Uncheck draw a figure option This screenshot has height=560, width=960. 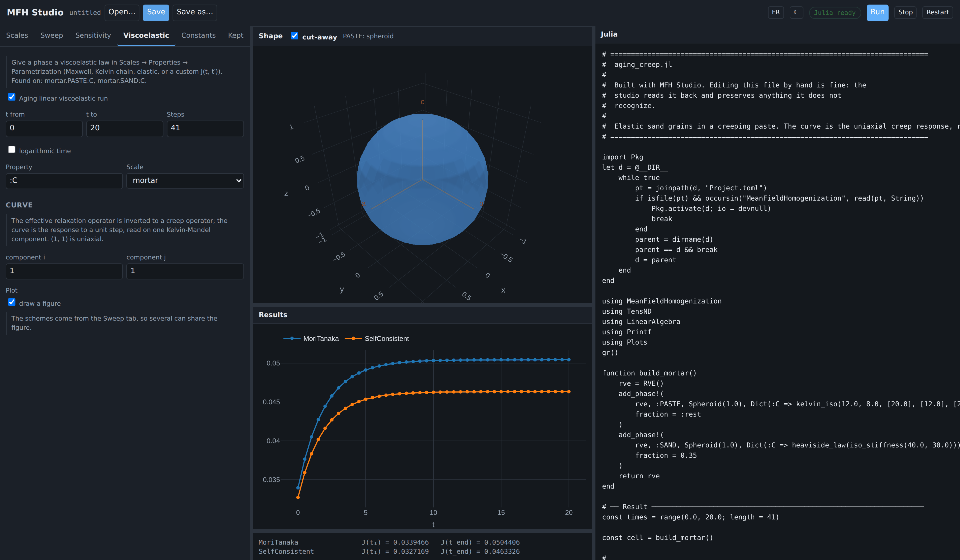tap(12, 303)
